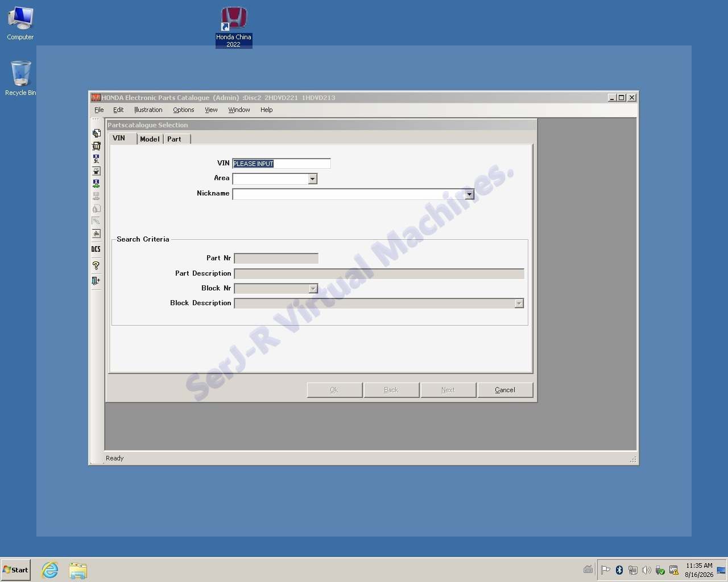Viewport: 728px width, 582px height.
Task: Switch to the VIN tab
Action: pos(122,138)
